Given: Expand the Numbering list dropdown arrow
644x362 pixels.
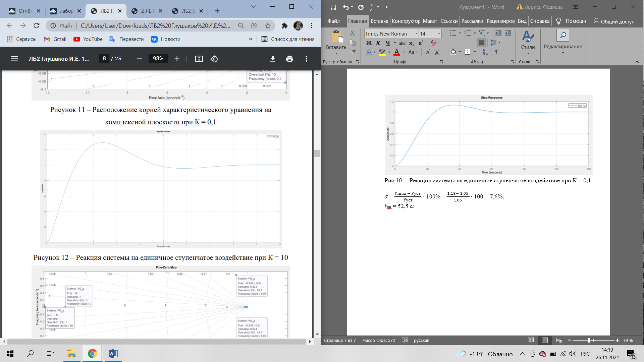Looking at the screenshot, I should [x=474, y=33].
